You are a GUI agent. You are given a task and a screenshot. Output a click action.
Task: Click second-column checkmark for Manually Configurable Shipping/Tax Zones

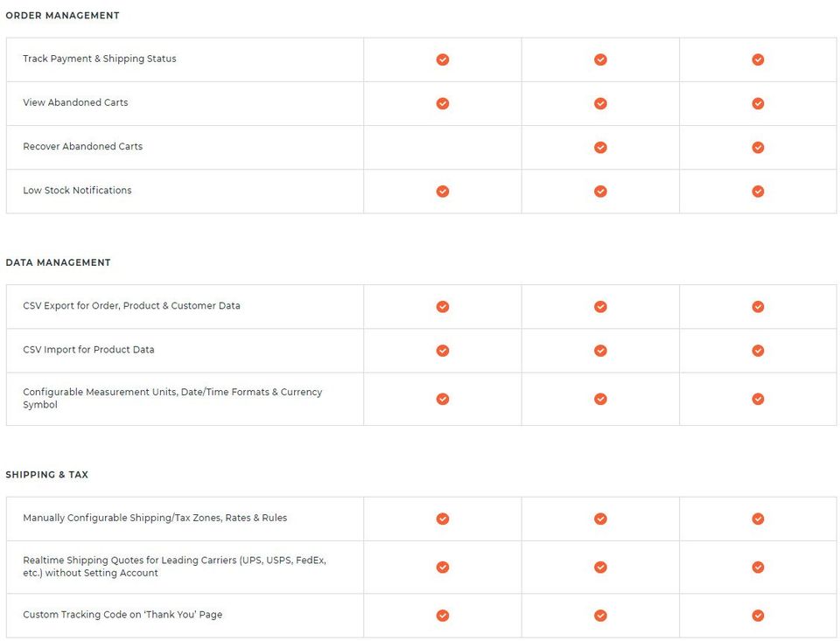600,519
